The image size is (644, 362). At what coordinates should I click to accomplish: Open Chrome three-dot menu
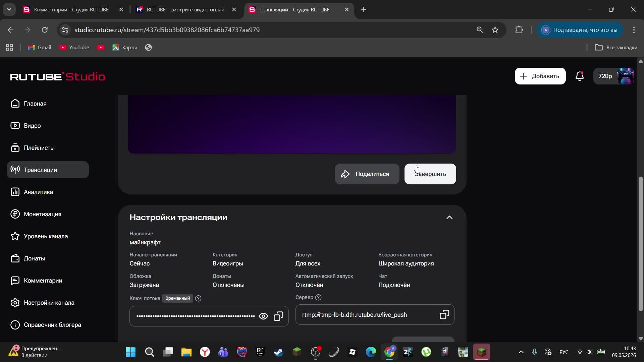[x=634, y=30]
